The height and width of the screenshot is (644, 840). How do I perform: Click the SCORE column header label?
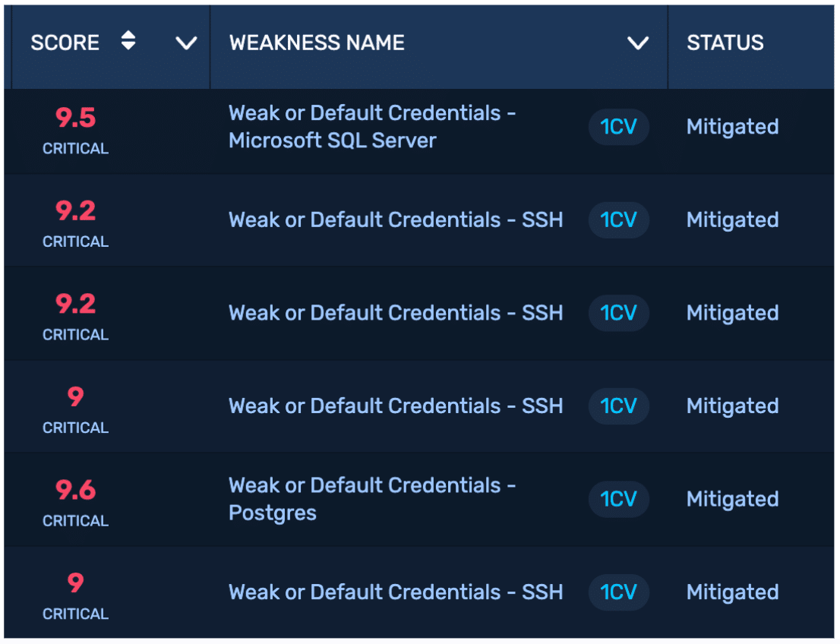tap(65, 43)
